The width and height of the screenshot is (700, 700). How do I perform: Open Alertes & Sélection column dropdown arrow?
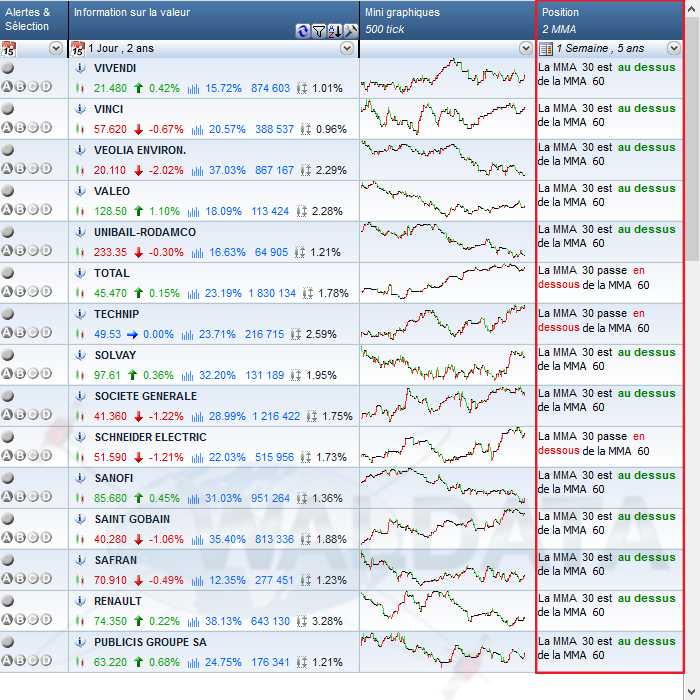tap(56, 48)
